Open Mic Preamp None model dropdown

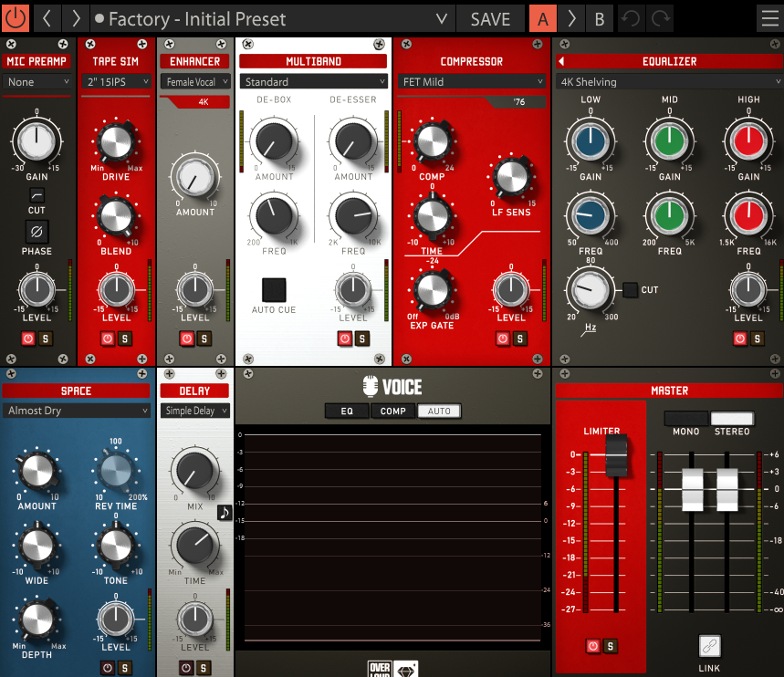point(37,81)
